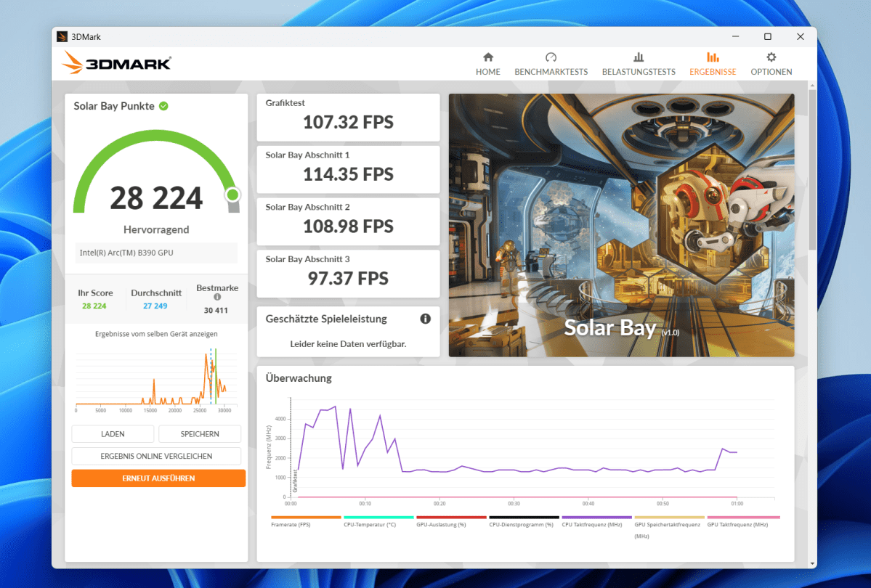Click the speedometer icon above BENCHMARKTESTS

pos(551,57)
